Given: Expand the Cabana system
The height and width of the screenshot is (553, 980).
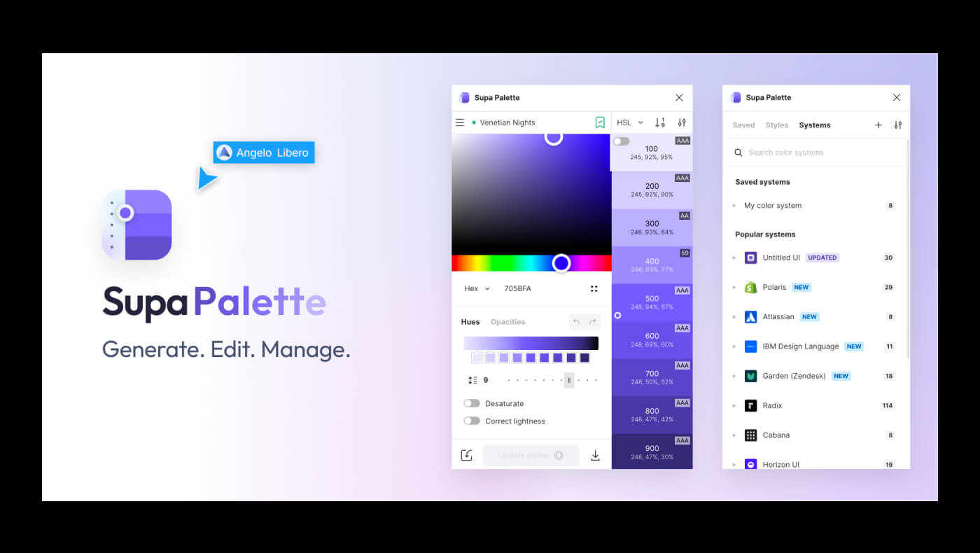Looking at the screenshot, I should pyautogui.click(x=734, y=435).
